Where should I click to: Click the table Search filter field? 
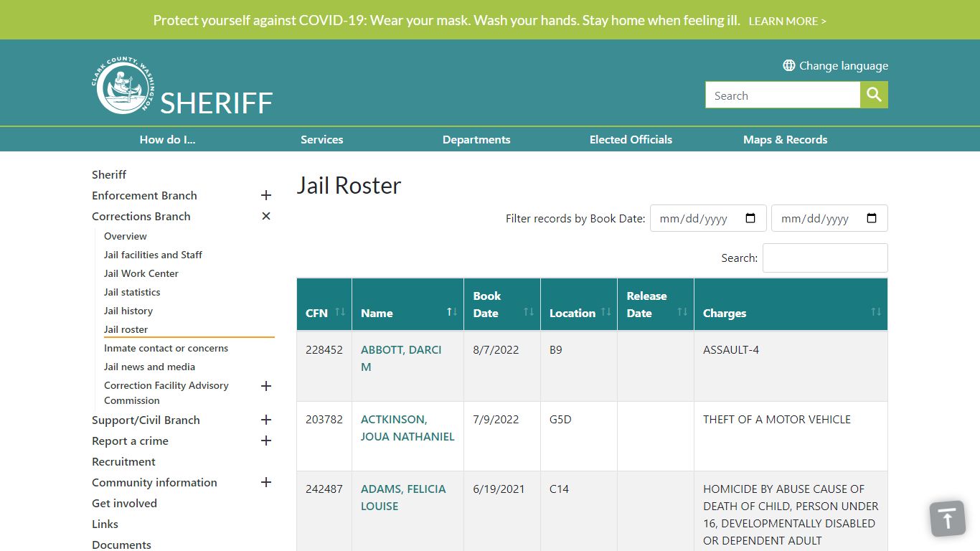coord(825,258)
